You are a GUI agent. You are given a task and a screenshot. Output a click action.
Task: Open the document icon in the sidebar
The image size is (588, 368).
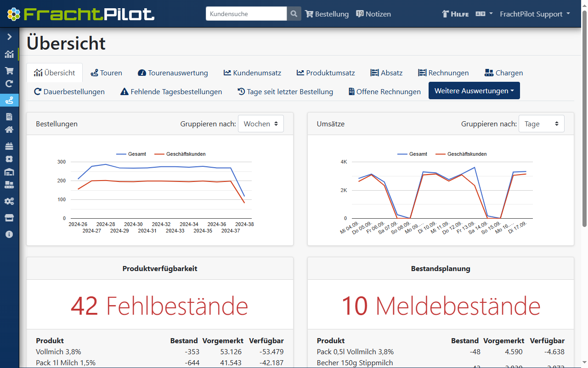pos(9,117)
